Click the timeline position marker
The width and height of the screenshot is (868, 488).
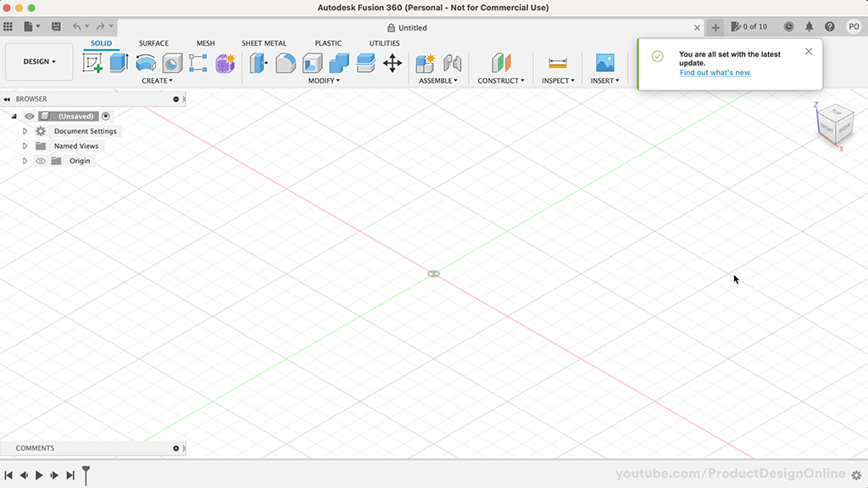86,474
